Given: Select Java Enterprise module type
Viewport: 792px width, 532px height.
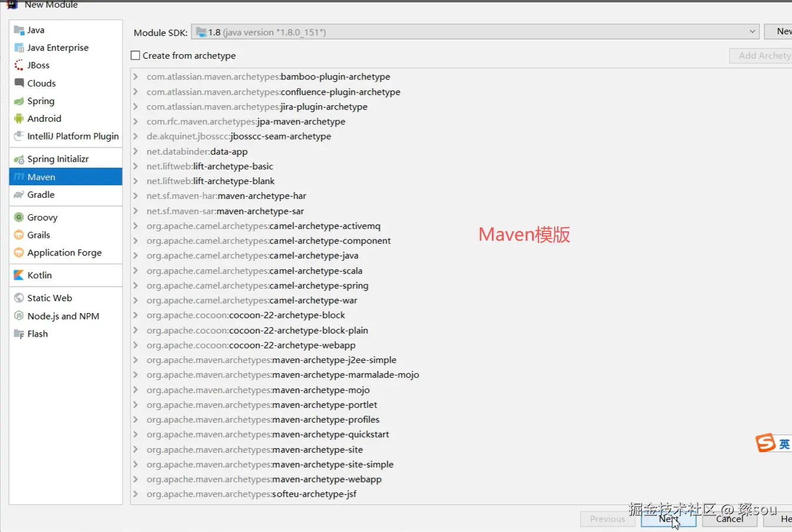Looking at the screenshot, I should 66,48.
